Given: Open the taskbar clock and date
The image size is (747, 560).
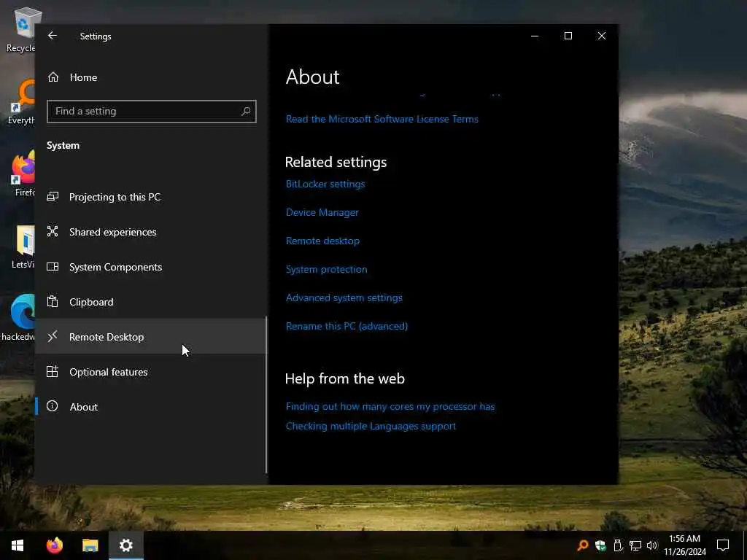Looking at the screenshot, I should [x=684, y=545].
